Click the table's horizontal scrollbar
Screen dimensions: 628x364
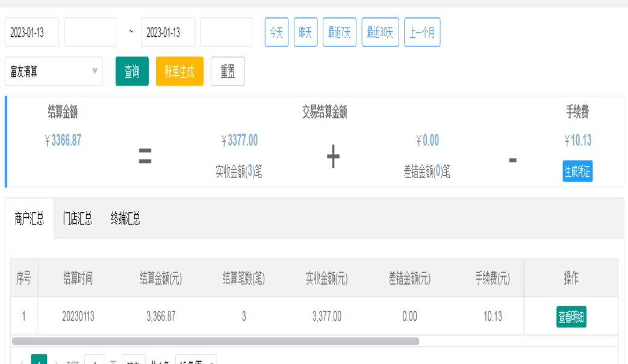pos(215,341)
